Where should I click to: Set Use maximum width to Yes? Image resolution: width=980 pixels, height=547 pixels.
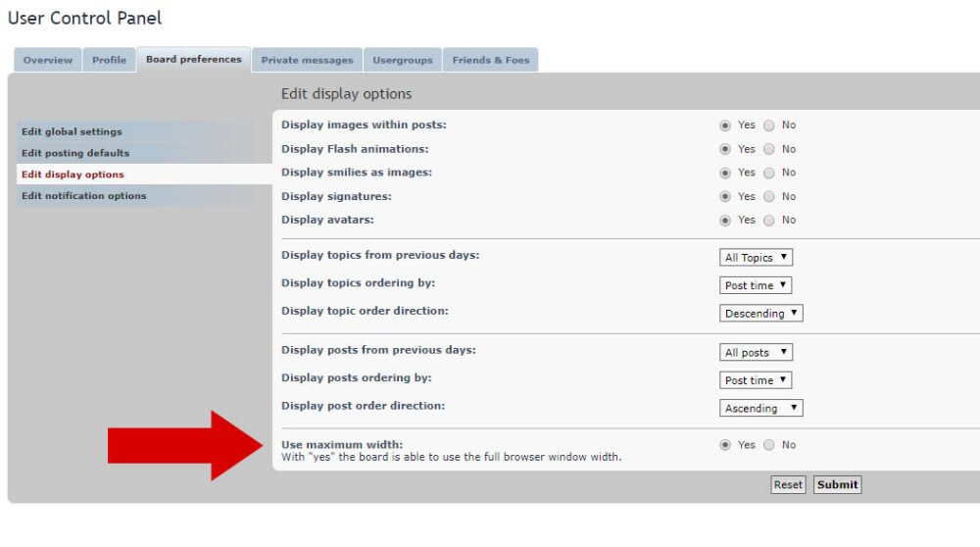(x=725, y=445)
